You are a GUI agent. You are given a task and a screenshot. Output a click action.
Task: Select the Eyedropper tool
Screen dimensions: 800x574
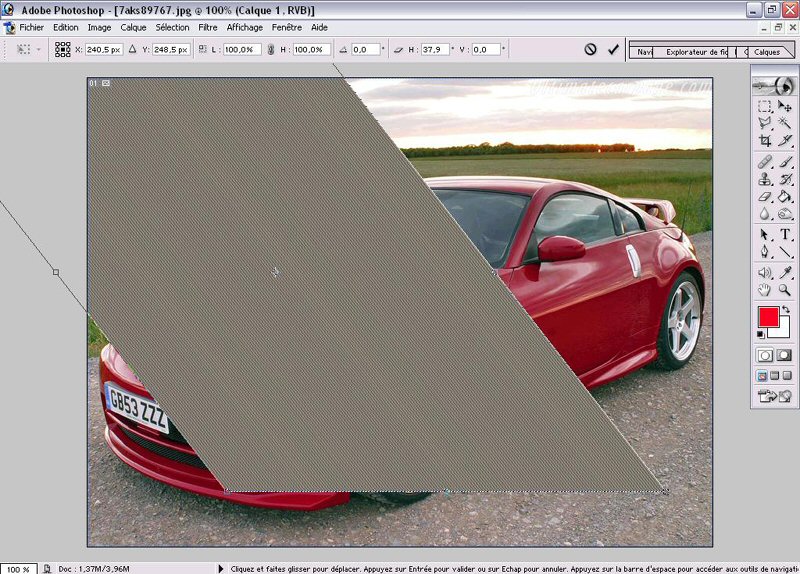pyautogui.click(x=785, y=271)
